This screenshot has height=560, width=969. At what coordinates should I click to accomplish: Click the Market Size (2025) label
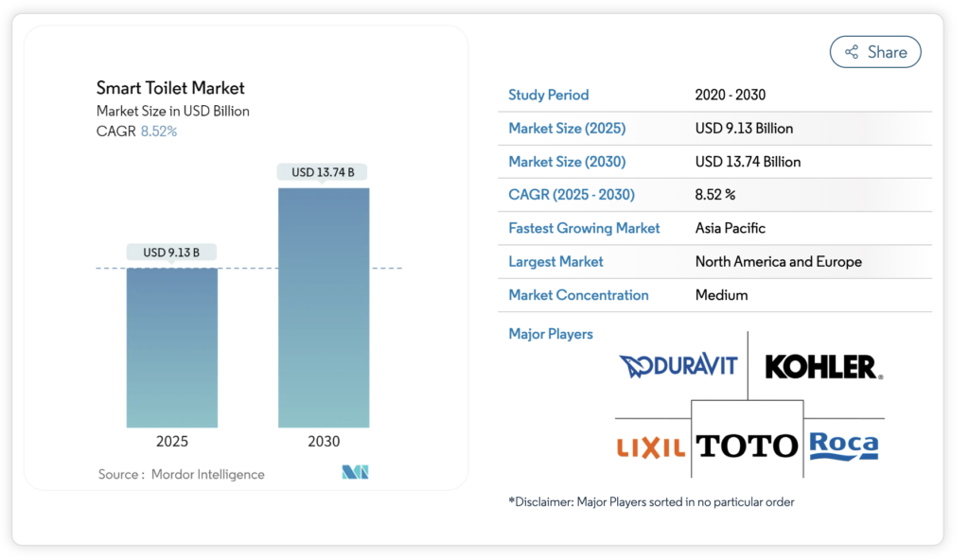click(567, 129)
